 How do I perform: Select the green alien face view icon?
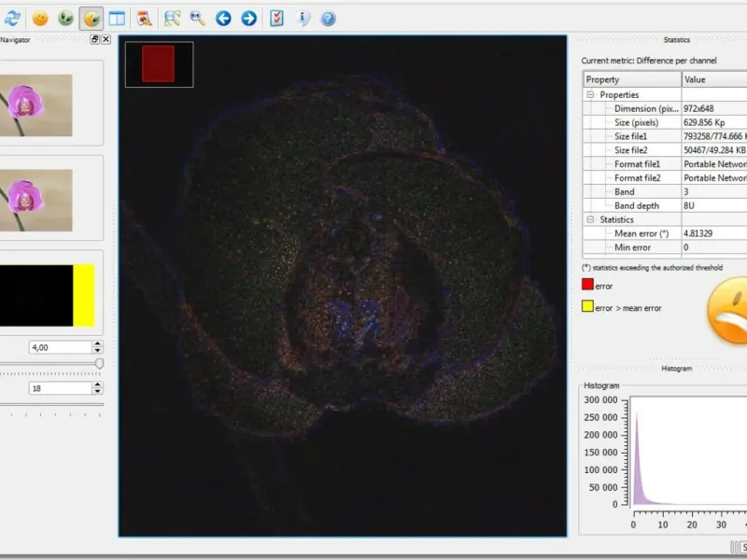(65, 18)
